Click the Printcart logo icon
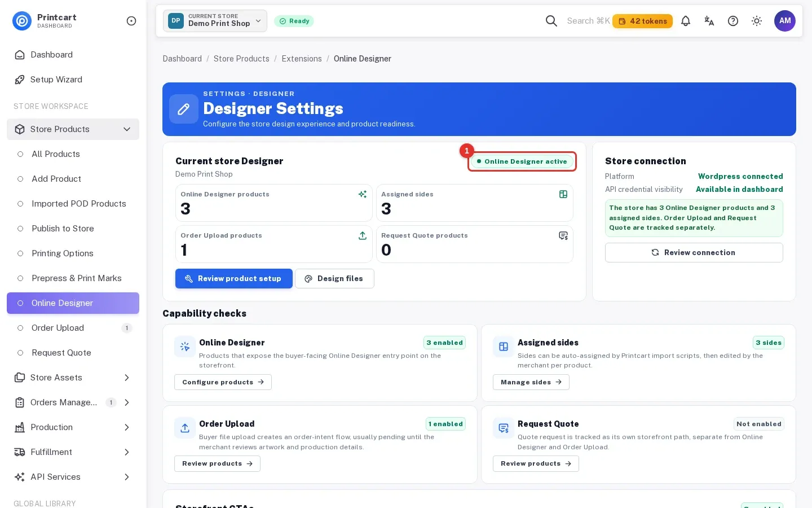Viewport: 812px width, 508px height. coord(22,21)
